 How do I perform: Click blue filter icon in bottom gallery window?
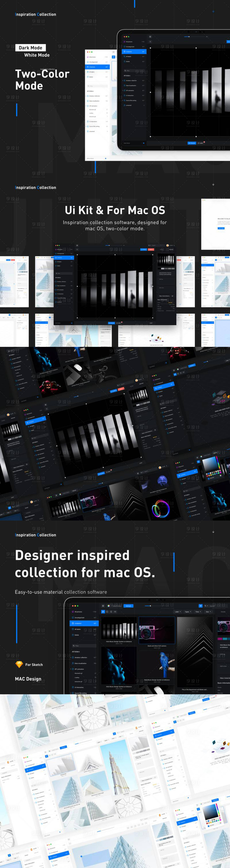(200, 606)
